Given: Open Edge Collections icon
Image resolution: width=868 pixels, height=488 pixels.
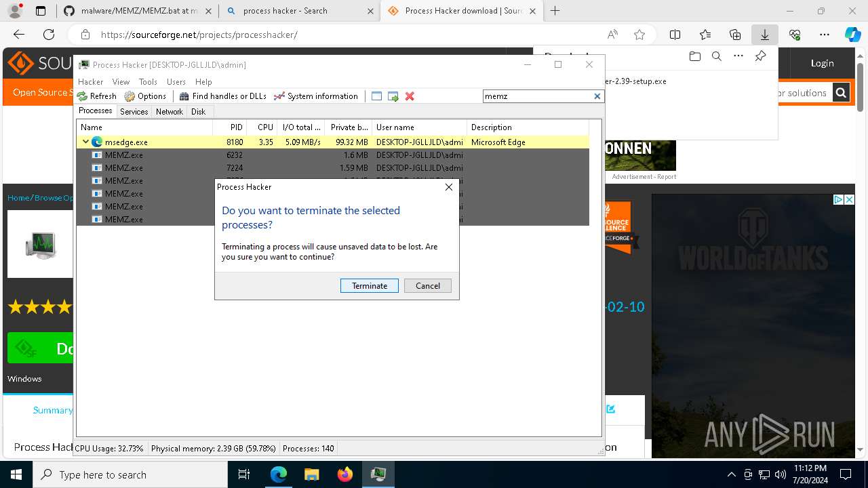Looking at the screenshot, I should [x=735, y=35].
